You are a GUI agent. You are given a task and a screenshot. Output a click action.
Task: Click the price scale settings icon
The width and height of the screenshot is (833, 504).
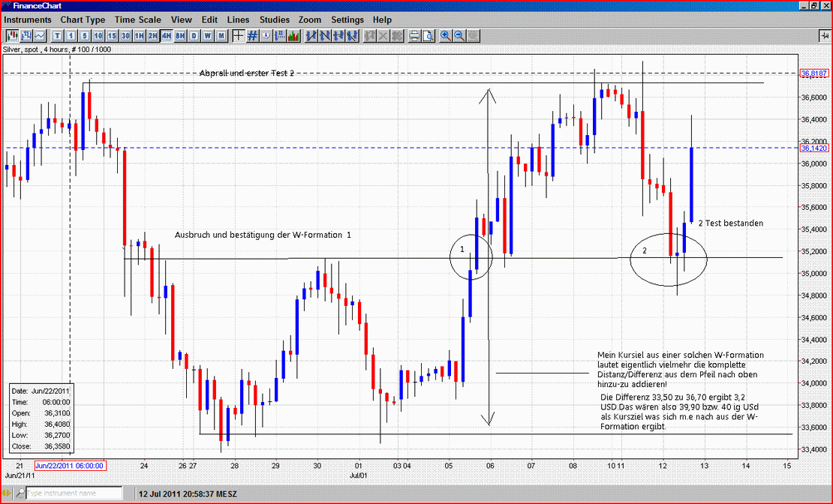(280, 35)
